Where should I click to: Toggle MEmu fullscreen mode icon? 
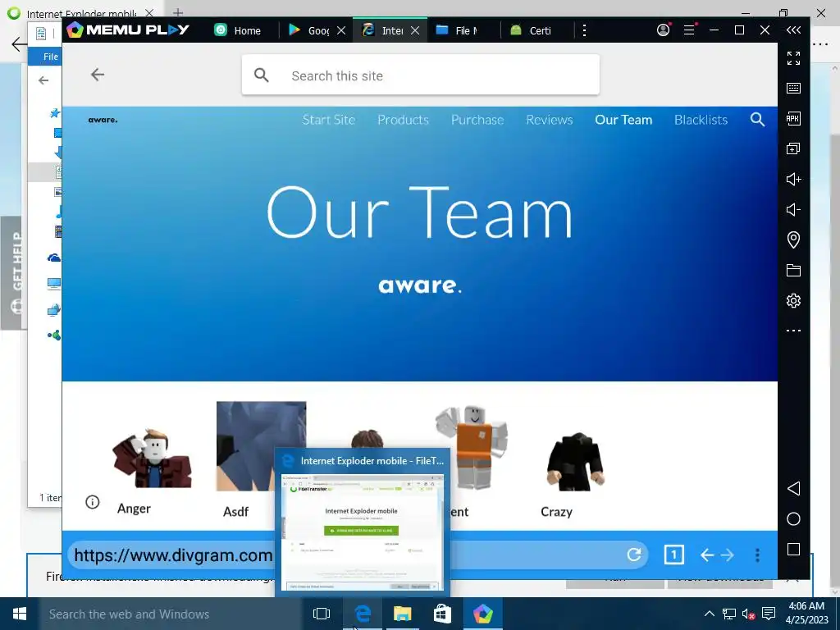(793, 58)
